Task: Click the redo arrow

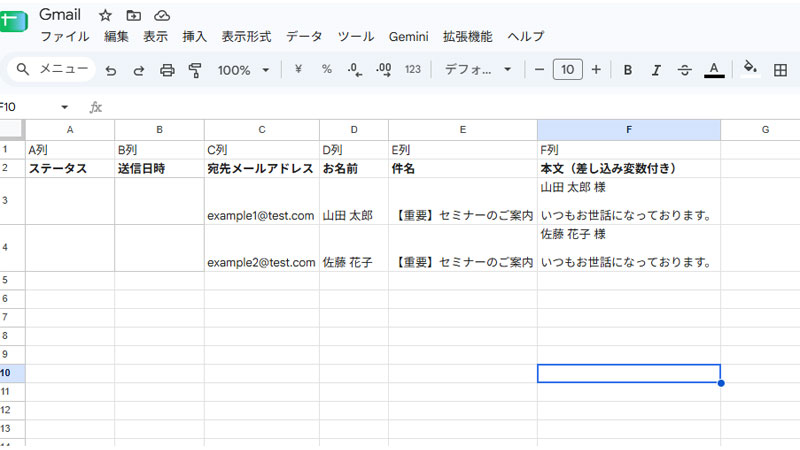Action: (139, 70)
